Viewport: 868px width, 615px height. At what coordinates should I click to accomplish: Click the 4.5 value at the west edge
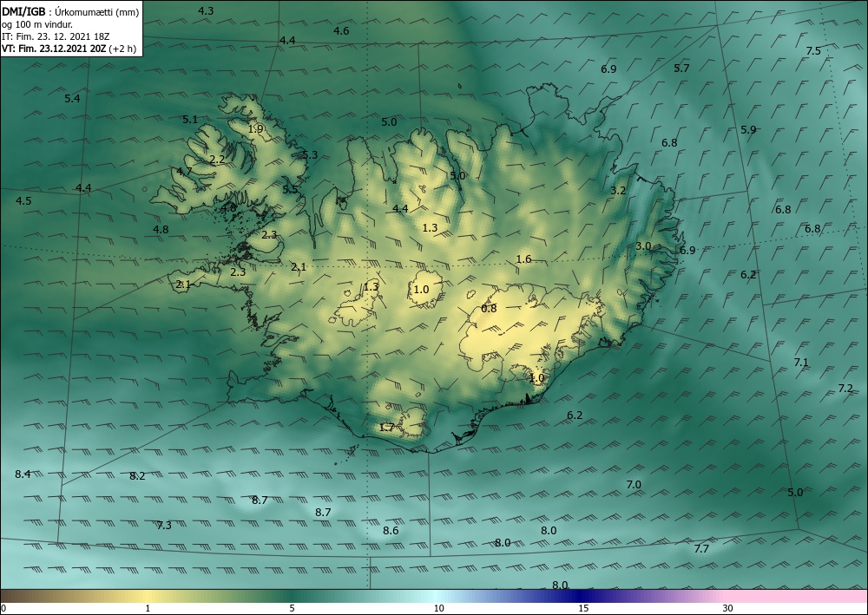coord(23,200)
